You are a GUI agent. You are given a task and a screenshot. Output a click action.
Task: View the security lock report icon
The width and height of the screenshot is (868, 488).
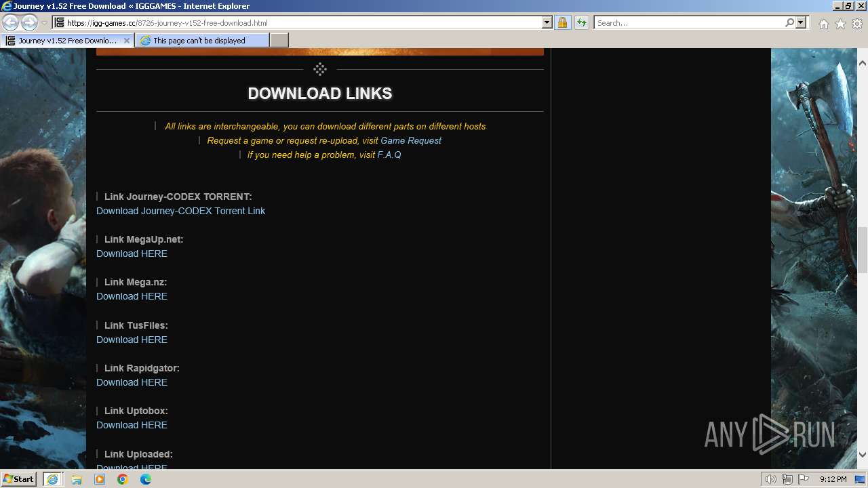click(x=562, y=22)
